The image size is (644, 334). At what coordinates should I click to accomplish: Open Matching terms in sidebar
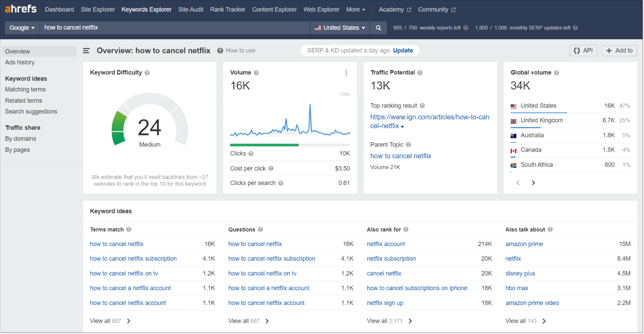[25, 89]
